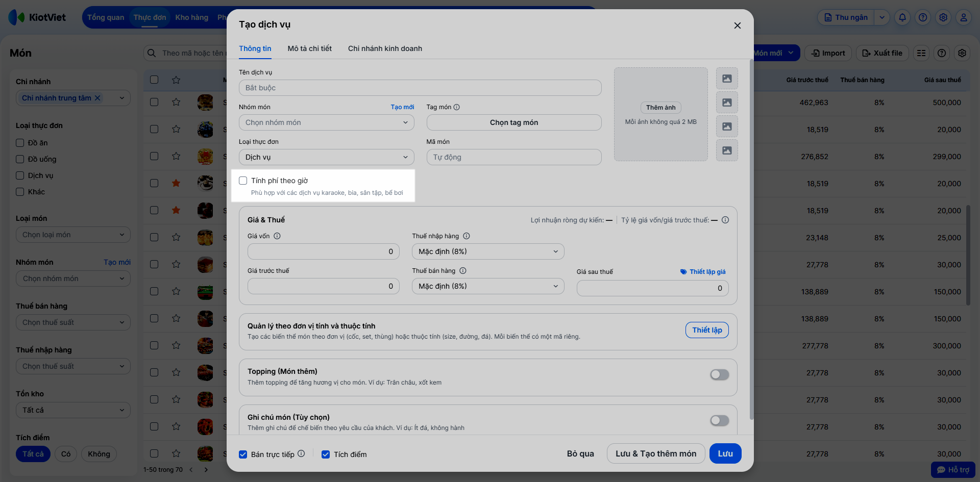Open the notifications bell icon
The width and height of the screenshot is (980, 482).
tap(902, 17)
